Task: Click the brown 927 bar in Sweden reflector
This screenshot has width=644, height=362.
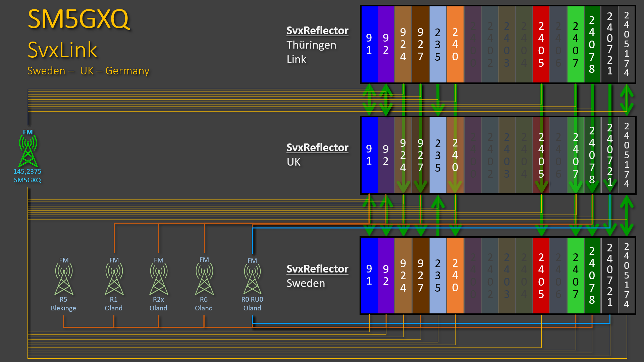Action: click(420, 276)
